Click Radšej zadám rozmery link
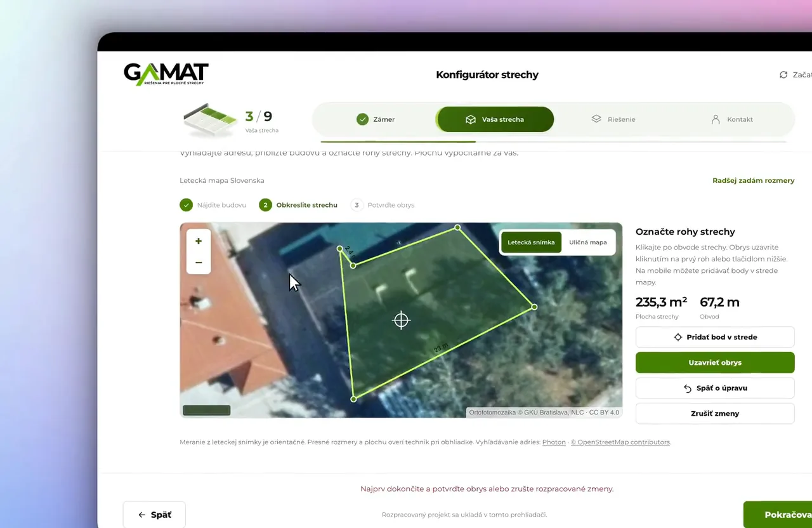Image resolution: width=812 pixels, height=528 pixels. 753,180
